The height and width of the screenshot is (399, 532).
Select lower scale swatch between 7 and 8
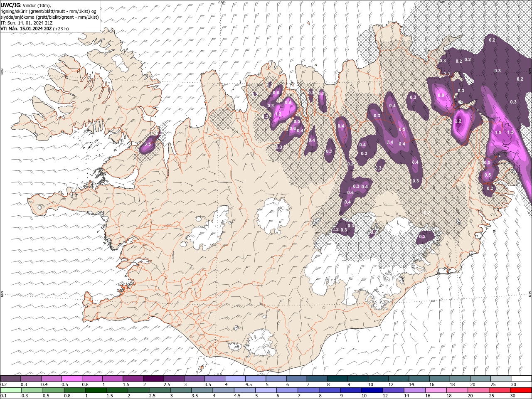(308, 390)
